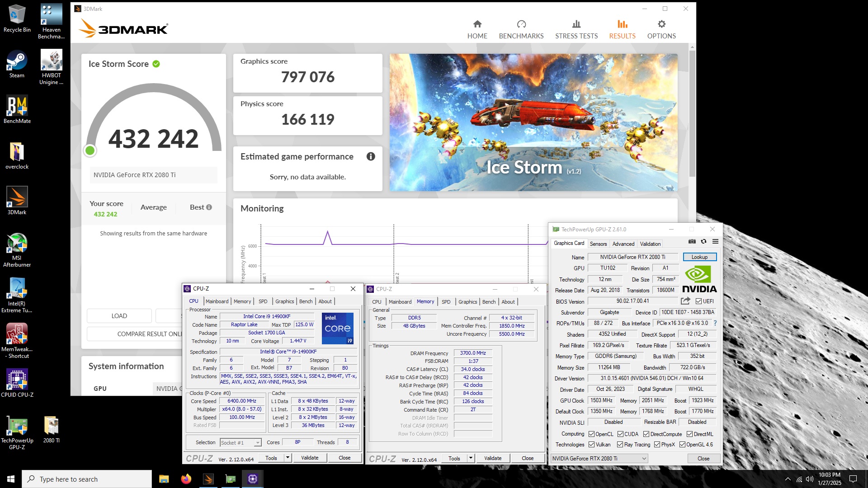The height and width of the screenshot is (488, 868).
Task: Toggle PhysX checkbox in GPU-Z
Action: 657,445
